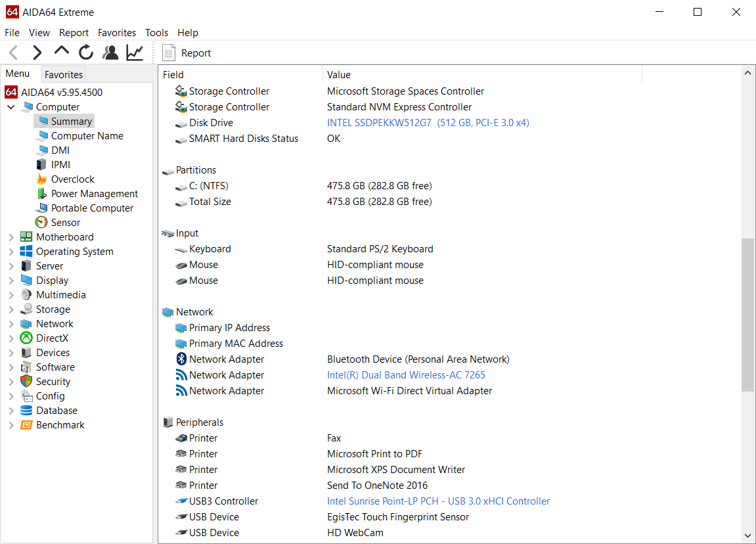Open Intel Sunrise Point-LP PCH USB 3.0 link
This screenshot has width=756, height=544.
(438, 501)
